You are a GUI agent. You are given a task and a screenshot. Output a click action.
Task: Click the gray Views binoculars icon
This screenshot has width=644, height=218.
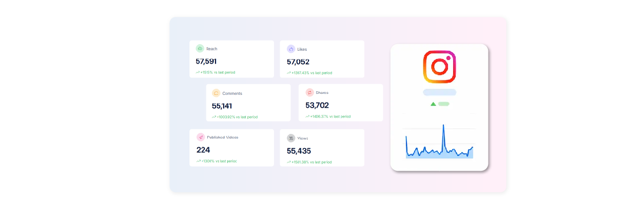click(x=291, y=138)
